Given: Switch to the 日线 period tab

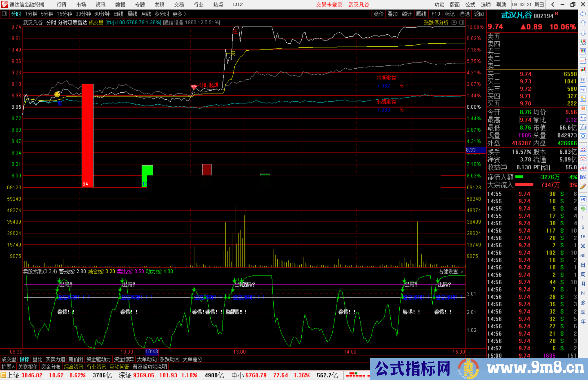Looking at the screenshot, I should [x=118, y=14].
